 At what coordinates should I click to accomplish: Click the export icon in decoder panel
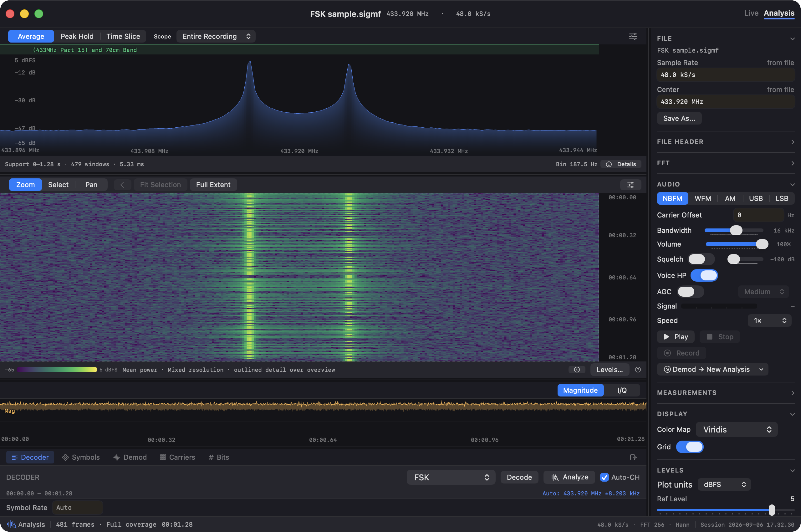(633, 457)
